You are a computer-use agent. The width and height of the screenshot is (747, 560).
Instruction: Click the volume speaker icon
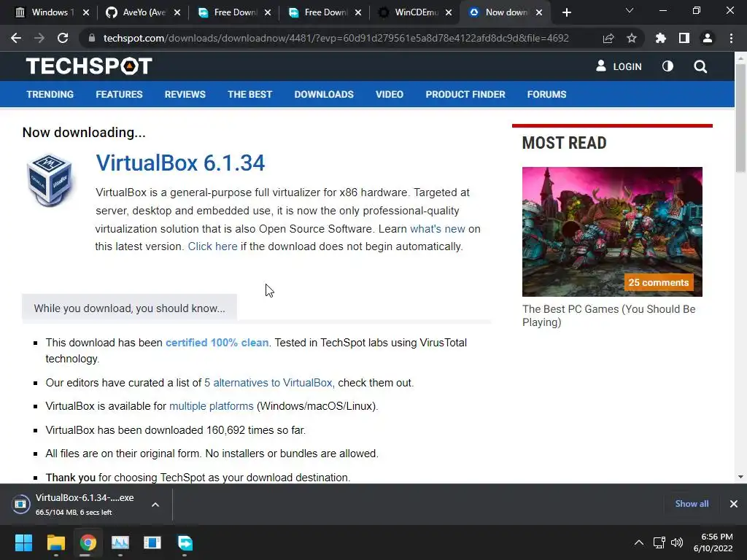(676, 542)
